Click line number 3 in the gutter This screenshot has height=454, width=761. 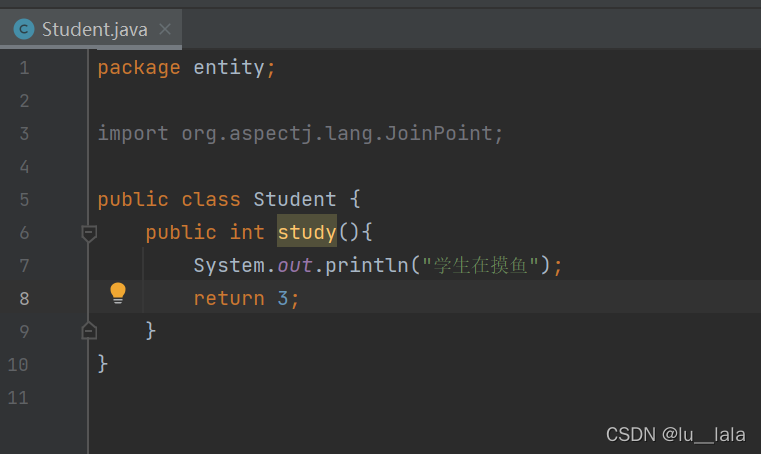pyautogui.click(x=24, y=134)
